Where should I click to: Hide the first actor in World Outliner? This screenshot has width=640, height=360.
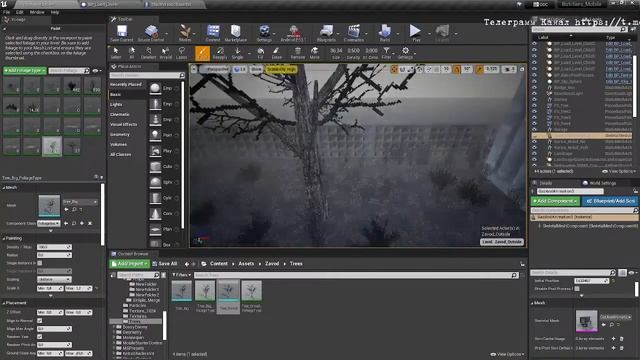[534, 44]
